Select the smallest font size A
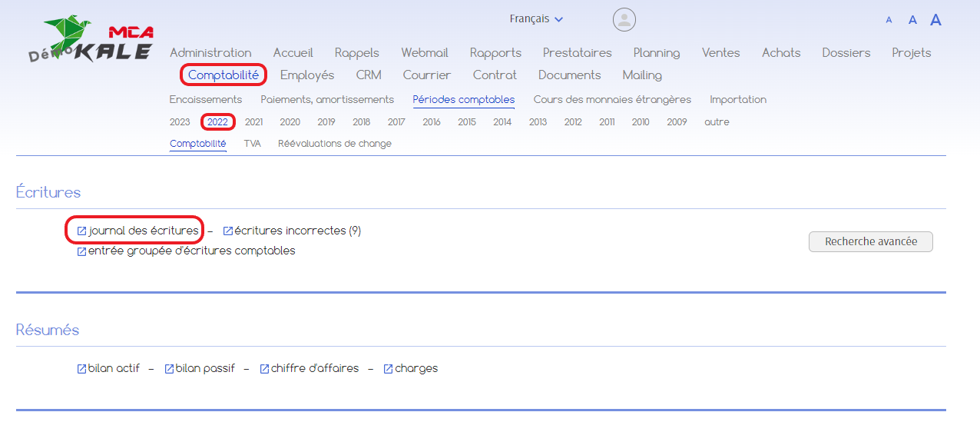980x422 pixels. pyautogui.click(x=889, y=21)
